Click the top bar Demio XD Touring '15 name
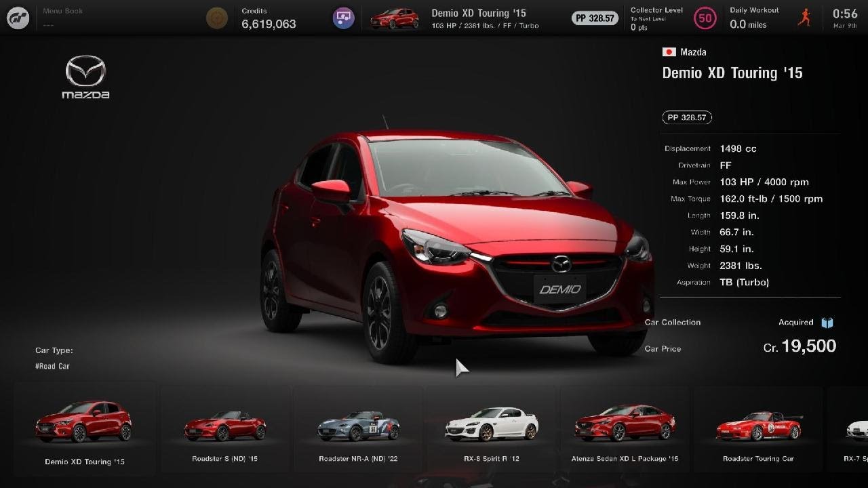Viewport: 868px width, 488px height. tap(479, 13)
